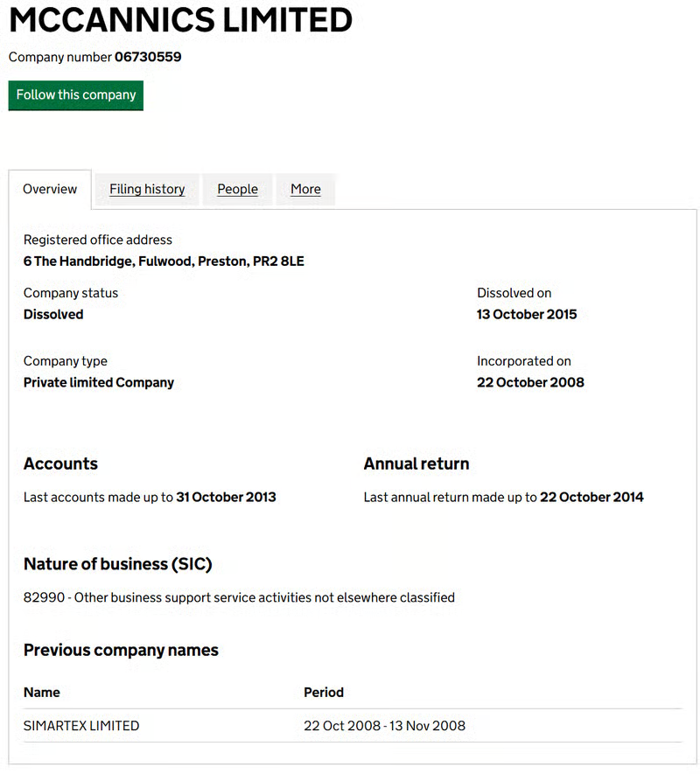Click company number 06730559
The image size is (700, 774).
[x=148, y=58]
